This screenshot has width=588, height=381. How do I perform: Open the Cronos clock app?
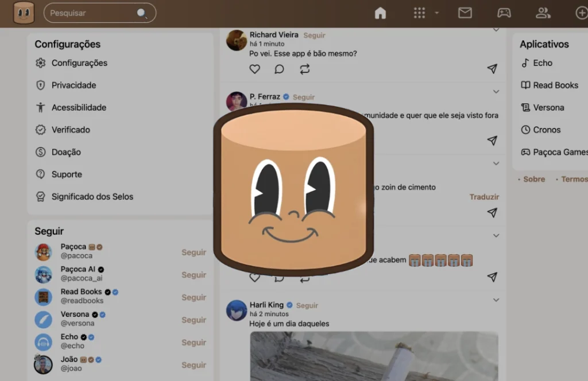point(545,130)
